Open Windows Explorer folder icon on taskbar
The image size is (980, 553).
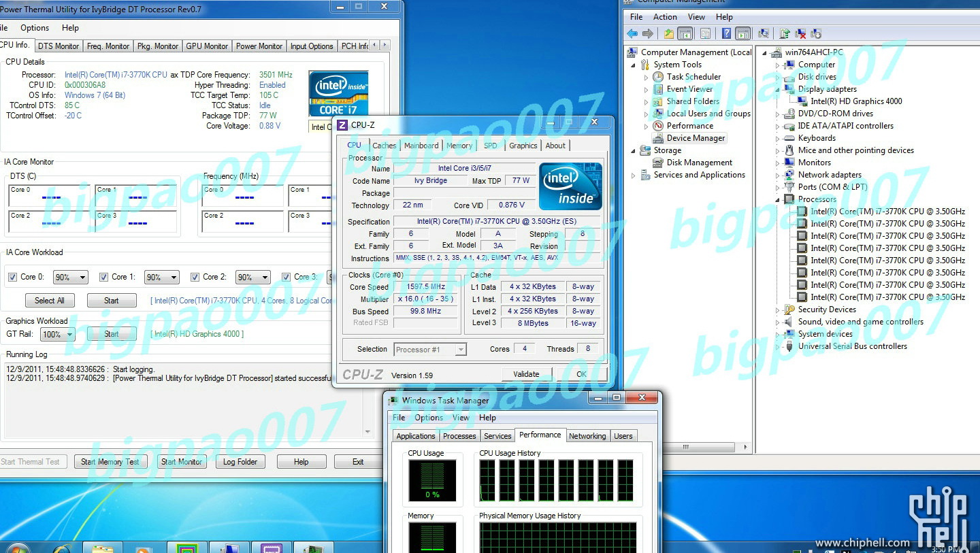(x=103, y=548)
